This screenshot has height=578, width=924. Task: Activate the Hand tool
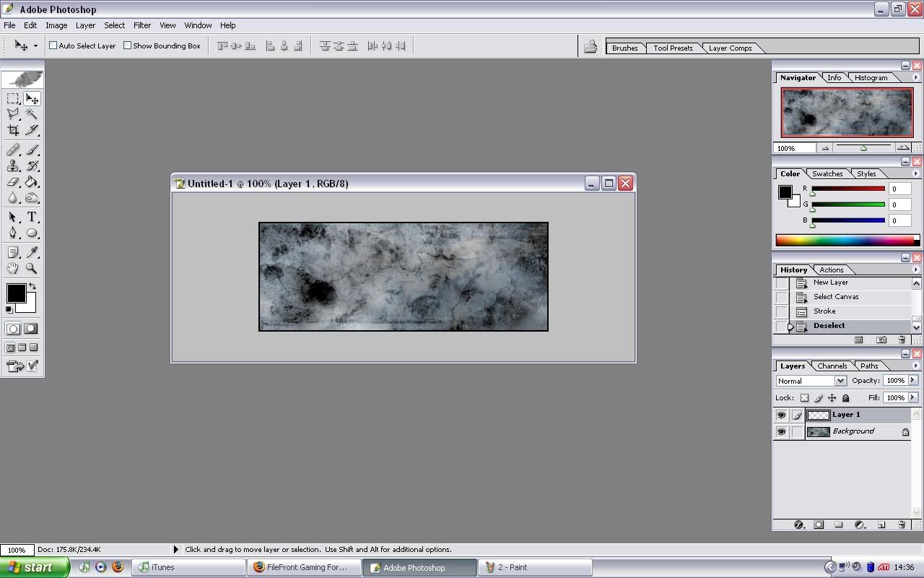click(x=13, y=268)
